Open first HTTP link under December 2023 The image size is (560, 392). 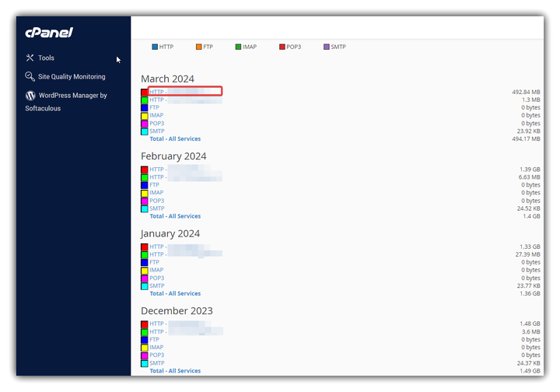point(180,324)
